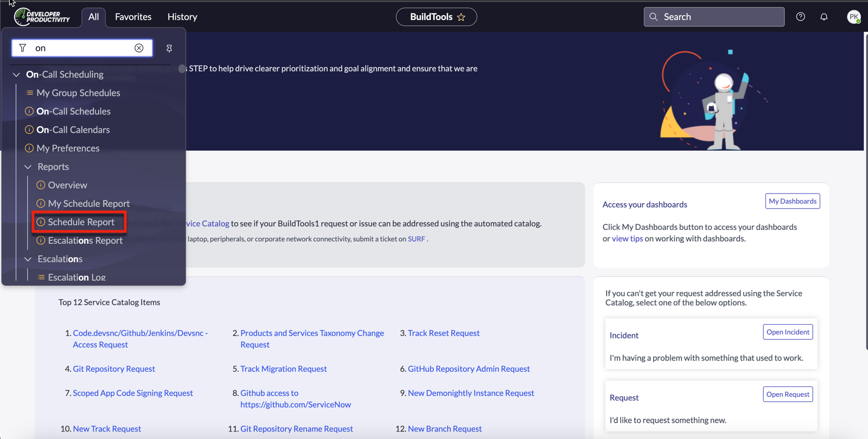
Task: Open On-Call Schedules module
Action: coord(73,111)
